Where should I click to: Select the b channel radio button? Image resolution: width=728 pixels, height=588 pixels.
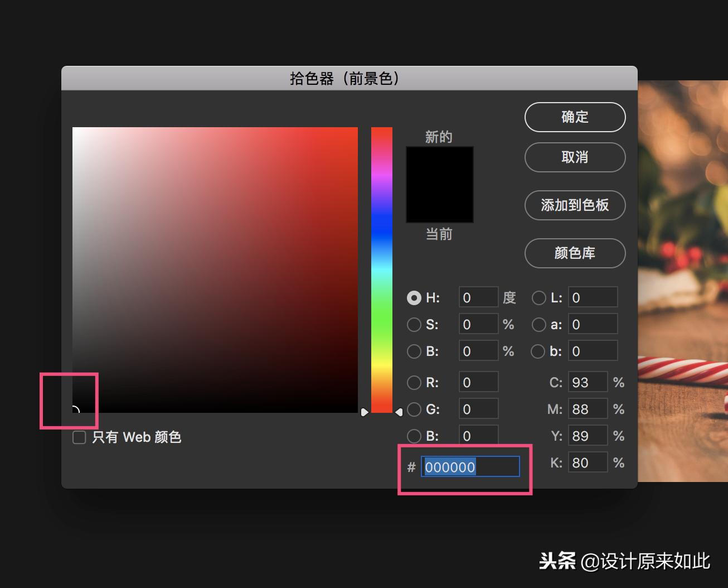coord(537,351)
